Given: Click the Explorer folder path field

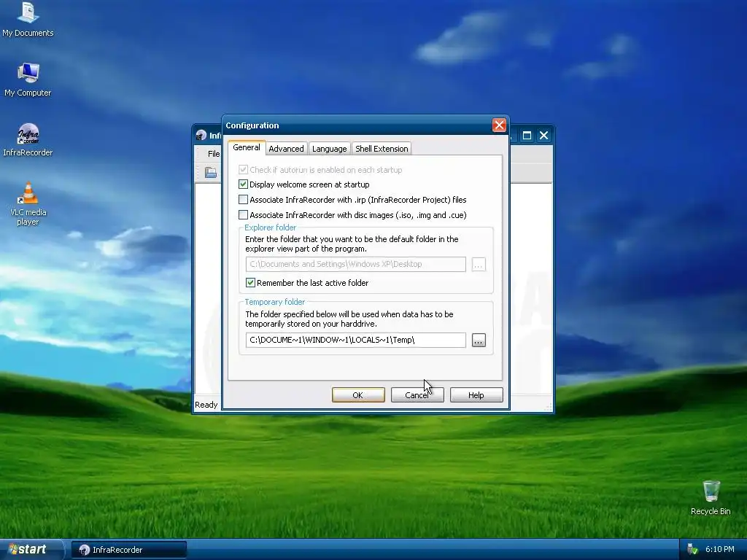Looking at the screenshot, I should click(355, 264).
